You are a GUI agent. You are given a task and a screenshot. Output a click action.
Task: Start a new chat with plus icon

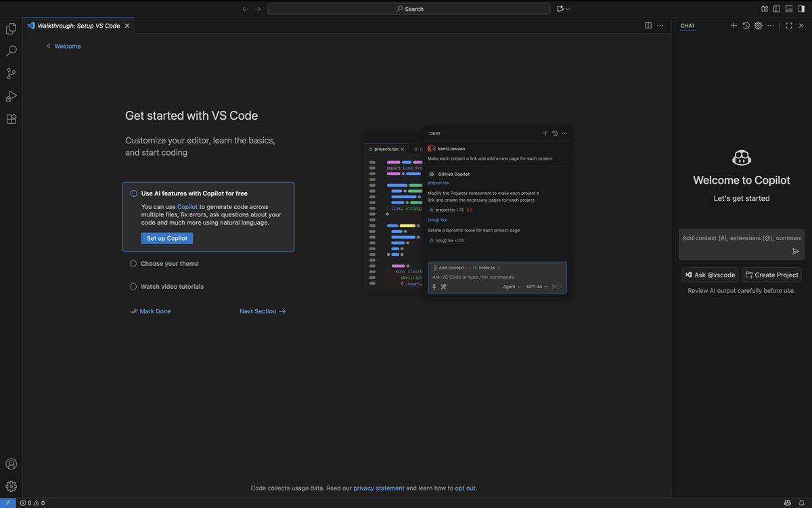tap(734, 26)
